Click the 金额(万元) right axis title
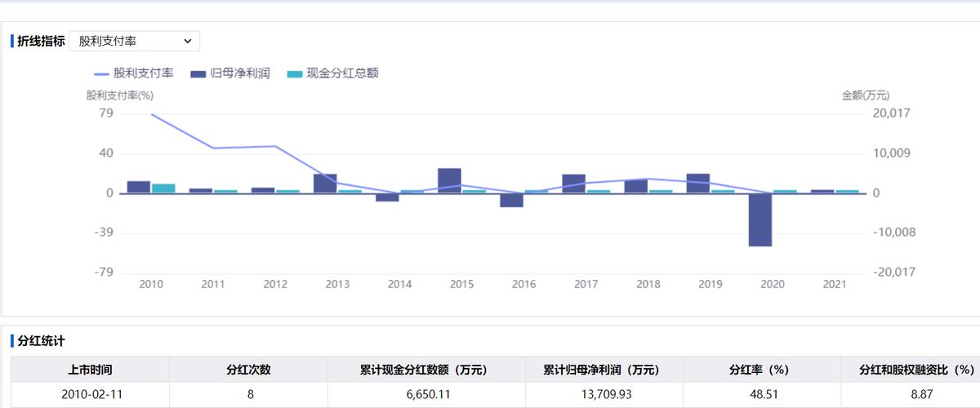Image resolution: width=980 pixels, height=408 pixels. pyautogui.click(x=865, y=95)
